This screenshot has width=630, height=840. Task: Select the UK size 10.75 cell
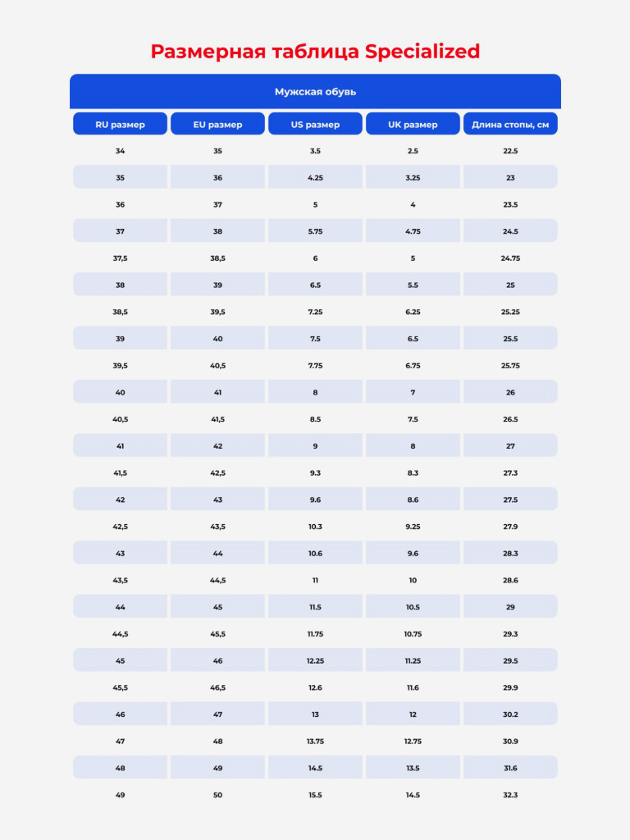[413, 634]
